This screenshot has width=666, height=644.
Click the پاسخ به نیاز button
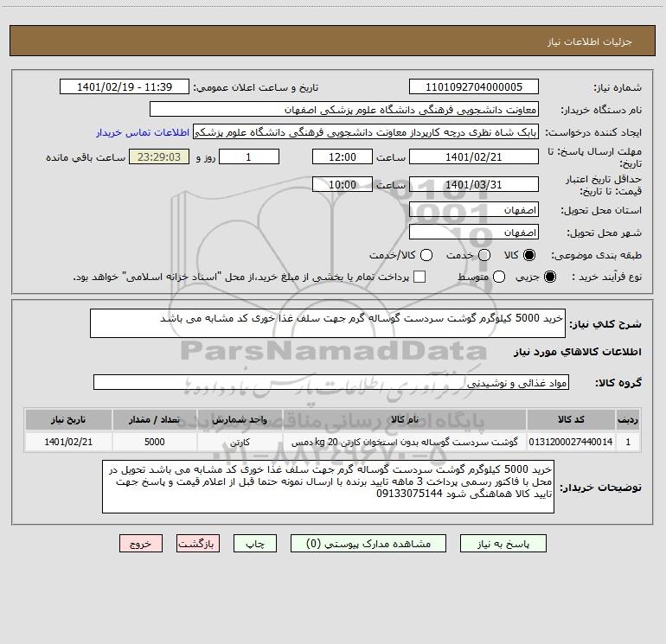(x=503, y=544)
